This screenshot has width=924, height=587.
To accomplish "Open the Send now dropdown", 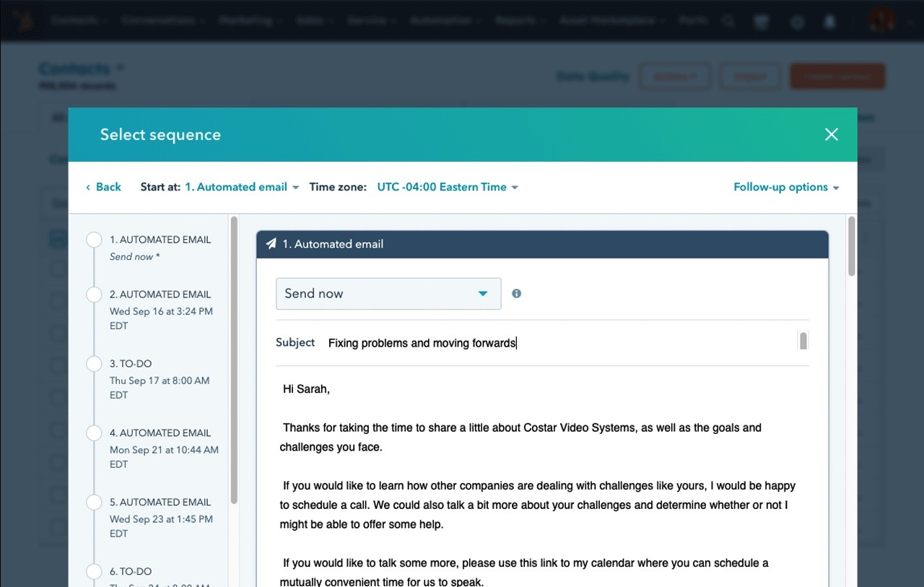I will click(x=388, y=294).
